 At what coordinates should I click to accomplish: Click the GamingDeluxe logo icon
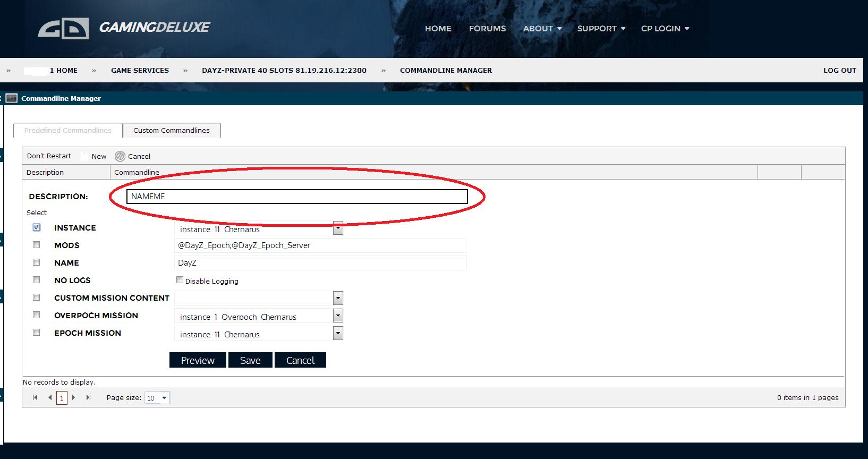[x=63, y=29]
